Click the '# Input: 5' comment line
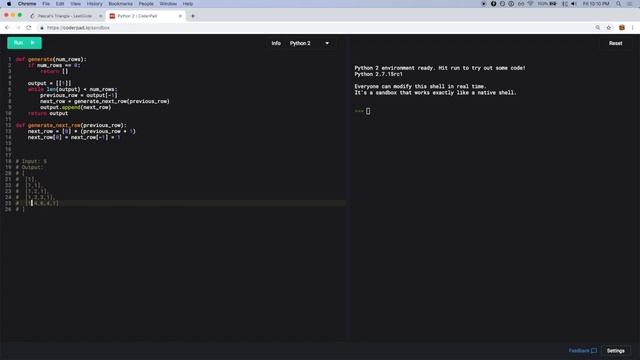The image size is (640, 360). click(31, 161)
